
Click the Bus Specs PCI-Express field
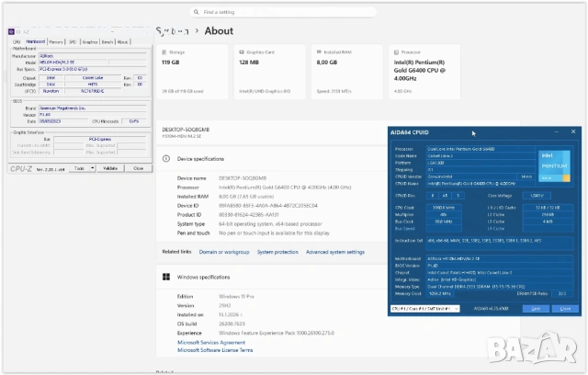(x=93, y=69)
